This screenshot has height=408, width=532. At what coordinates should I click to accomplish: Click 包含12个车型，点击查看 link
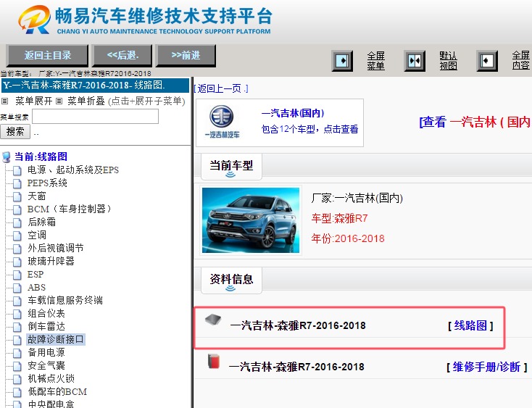[309, 129]
